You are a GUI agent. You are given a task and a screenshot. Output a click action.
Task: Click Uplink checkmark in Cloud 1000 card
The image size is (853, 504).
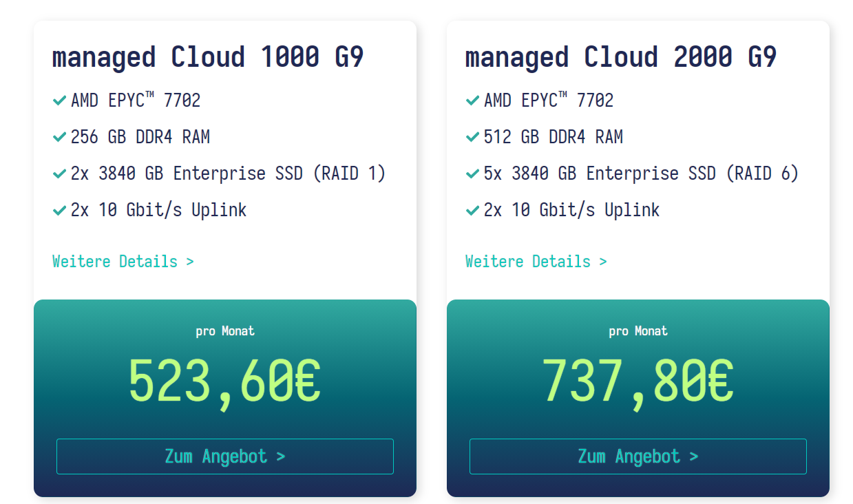(x=59, y=211)
